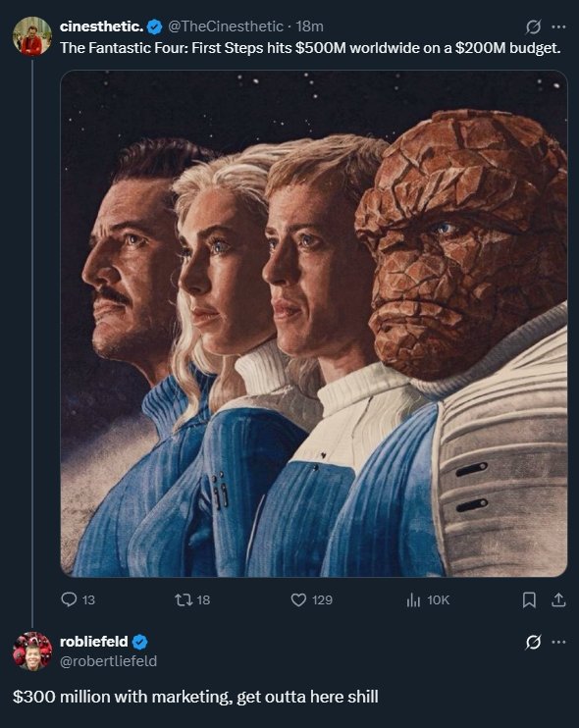Viewport: 579px width, 728px height.
Task: Open the robliefeld display name
Action: click(94, 642)
